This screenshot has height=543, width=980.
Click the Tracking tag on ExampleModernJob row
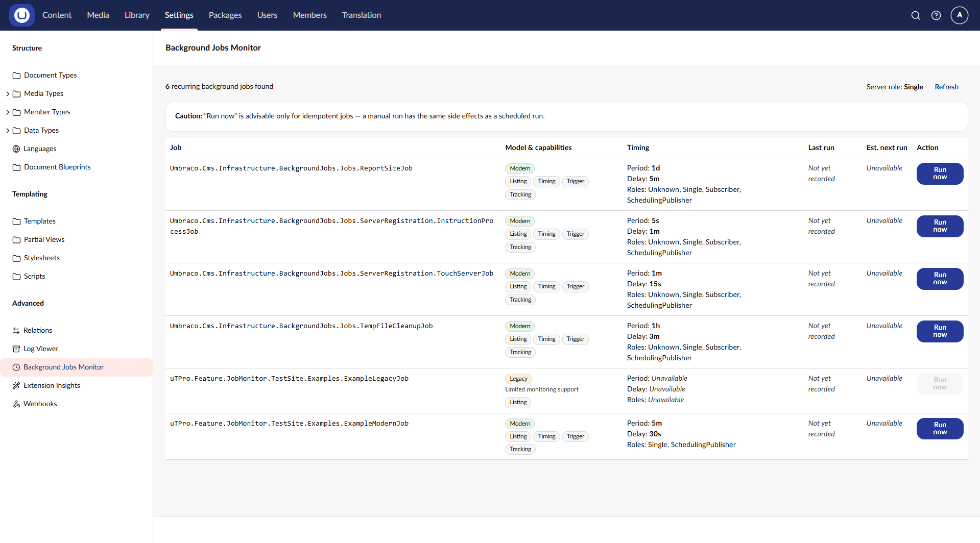click(520, 449)
